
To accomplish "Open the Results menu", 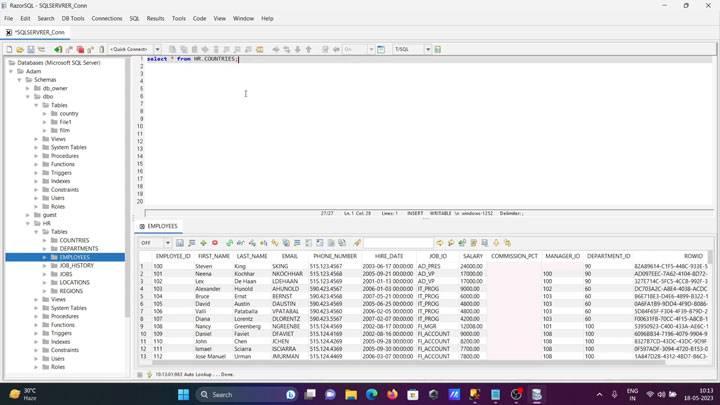I will click(x=155, y=18).
